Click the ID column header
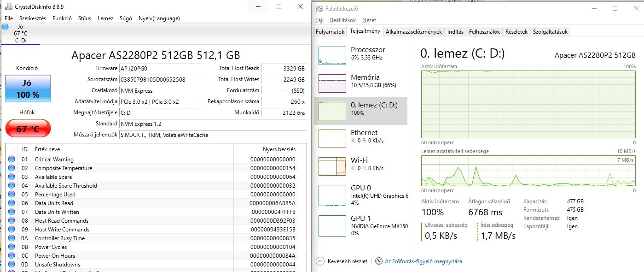The height and width of the screenshot is (272, 644). [25, 149]
